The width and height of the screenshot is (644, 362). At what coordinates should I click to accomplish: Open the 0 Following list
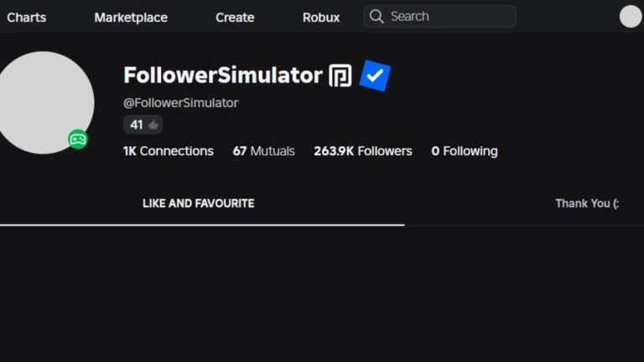[465, 152]
